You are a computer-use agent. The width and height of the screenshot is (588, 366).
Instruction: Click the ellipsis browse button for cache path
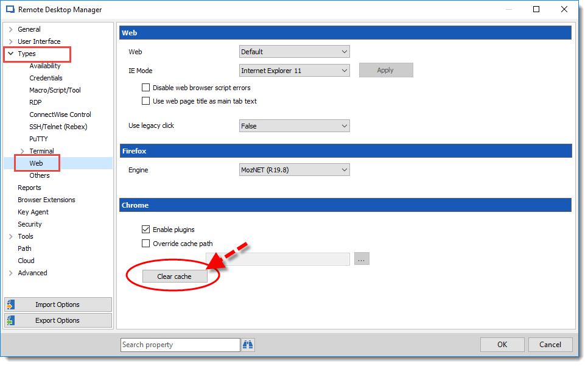[x=361, y=259]
